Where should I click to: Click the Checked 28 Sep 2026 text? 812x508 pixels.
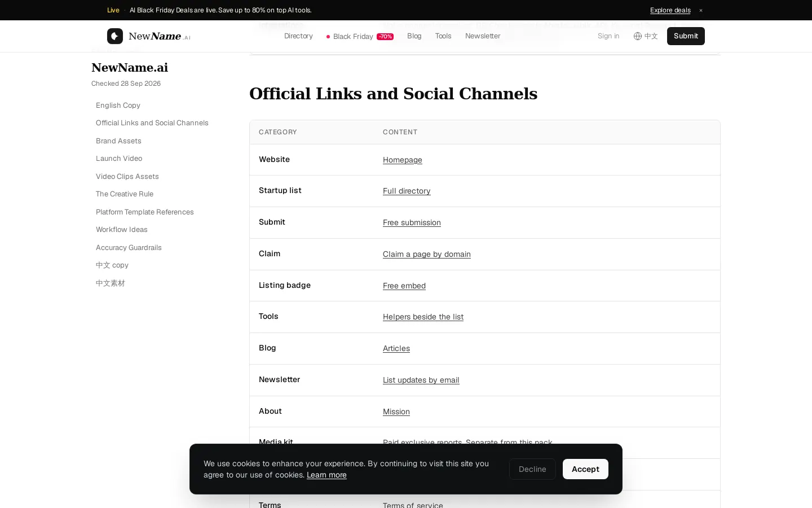click(126, 84)
